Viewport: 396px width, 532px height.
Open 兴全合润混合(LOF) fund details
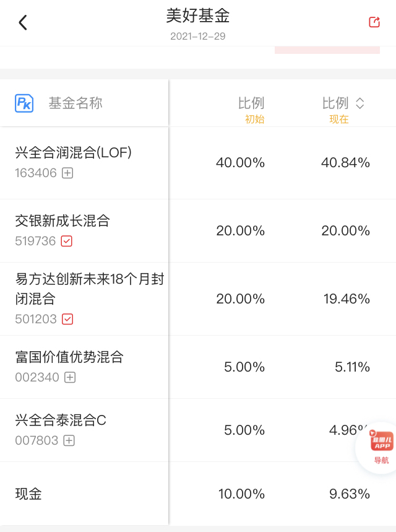[x=73, y=152]
